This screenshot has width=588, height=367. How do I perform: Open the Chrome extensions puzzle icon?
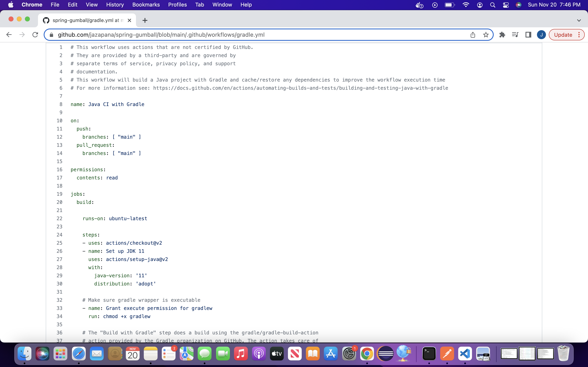pos(502,35)
